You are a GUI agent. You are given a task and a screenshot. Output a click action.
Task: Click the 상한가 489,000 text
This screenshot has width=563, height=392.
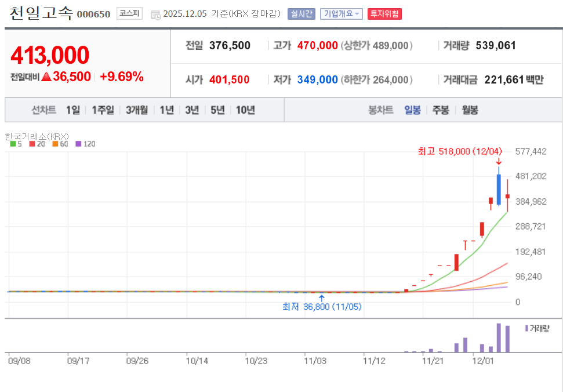coord(377,46)
